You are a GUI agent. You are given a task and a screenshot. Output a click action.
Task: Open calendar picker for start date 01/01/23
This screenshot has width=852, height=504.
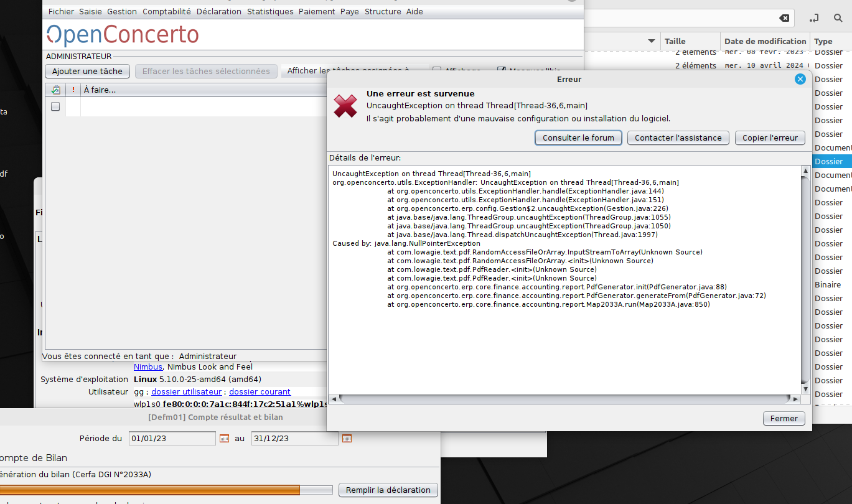pos(225,439)
